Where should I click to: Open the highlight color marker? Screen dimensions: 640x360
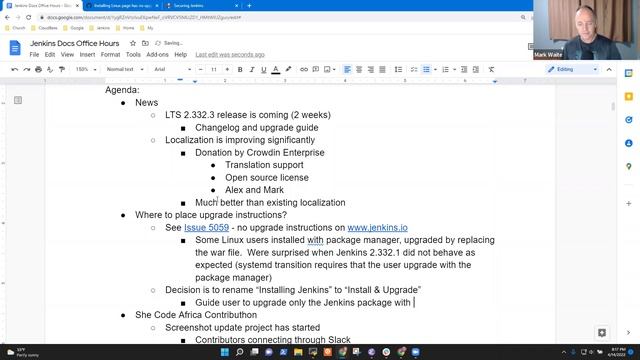coord(288,69)
